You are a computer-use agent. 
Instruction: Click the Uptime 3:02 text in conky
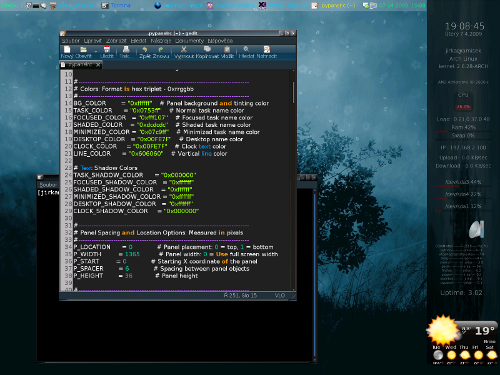point(461,293)
